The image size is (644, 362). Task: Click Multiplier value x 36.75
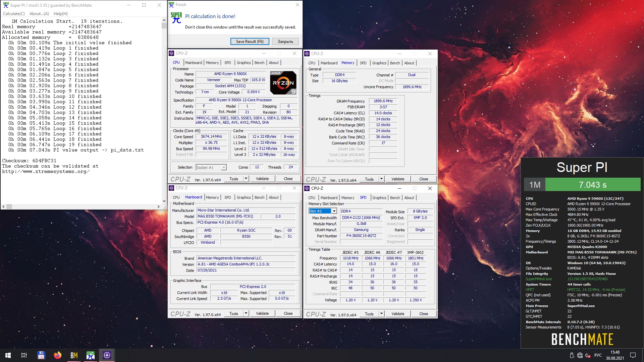pyautogui.click(x=211, y=142)
